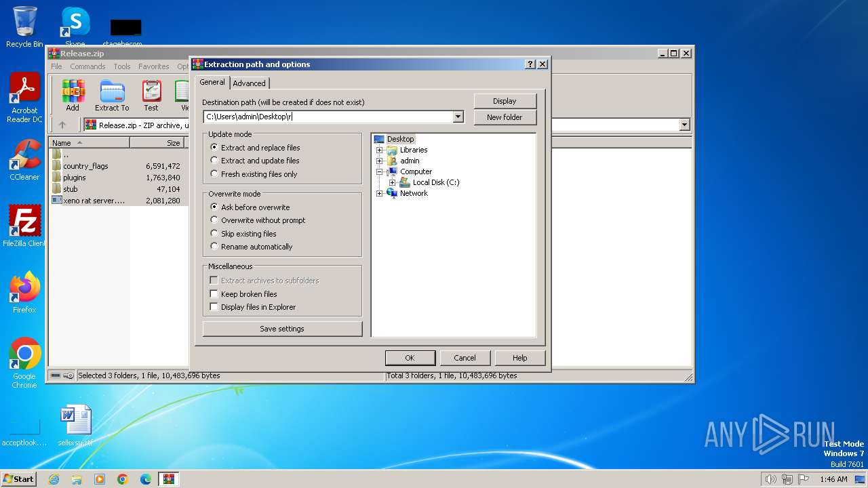The height and width of the screenshot is (488, 868).
Task: Launch Chrome from the taskbar
Action: point(123,479)
